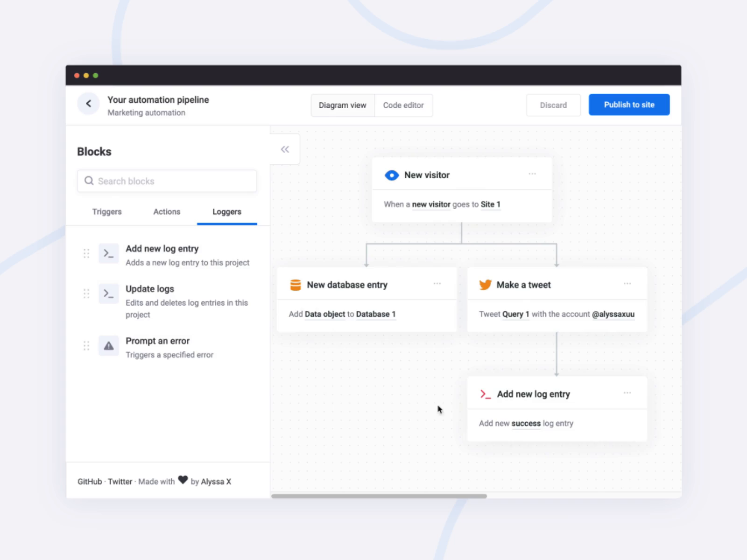The height and width of the screenshot is (560, 747).
Task: Publish the pipeline to the site
Action: coord(629,105)
